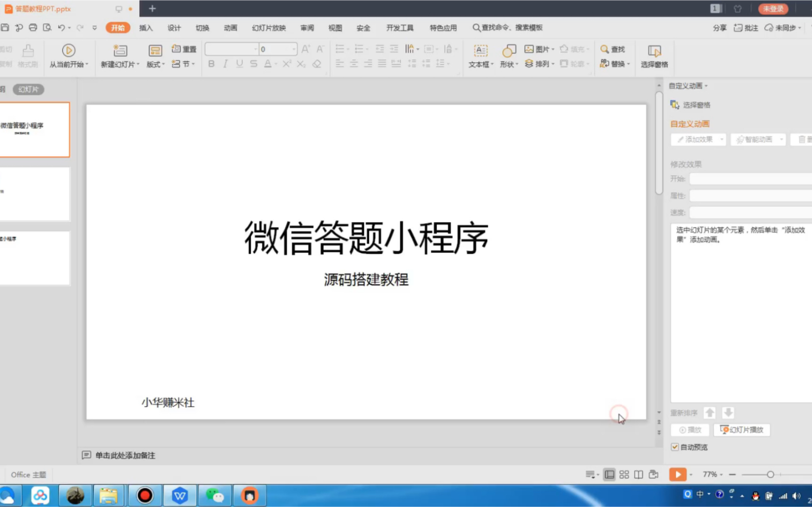This screenshot has height=507, width=812.
Task: Click the decrease font size icon
Action: point(320,49)
